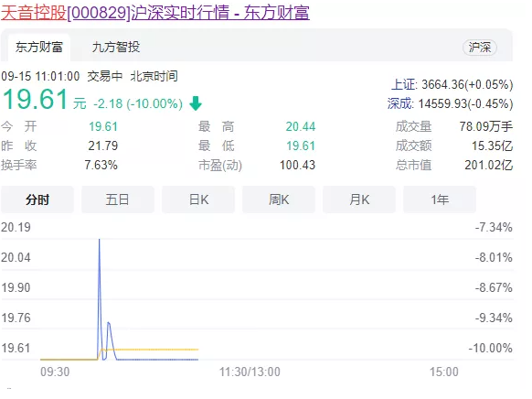Screen dimensions: 532x399
Task: Click the 上证 index quote
Action: click(452, 84)
